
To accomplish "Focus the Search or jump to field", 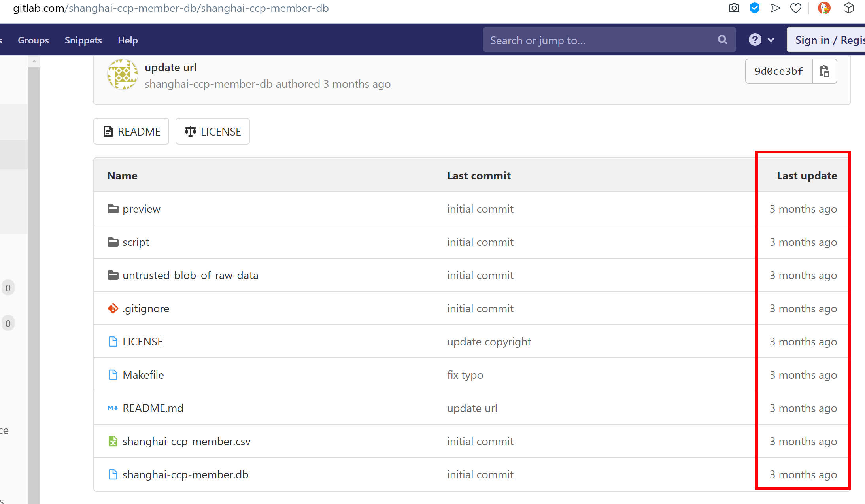I will point(609,40).
